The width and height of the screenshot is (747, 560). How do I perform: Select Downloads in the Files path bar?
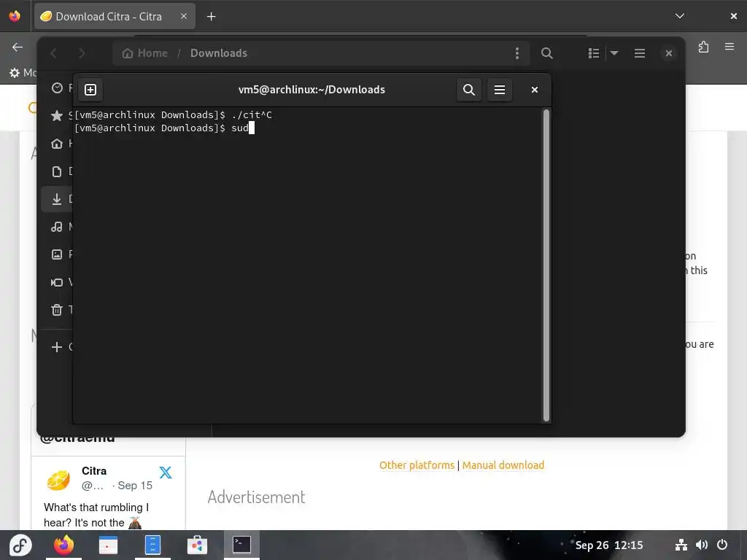(219, 52)
